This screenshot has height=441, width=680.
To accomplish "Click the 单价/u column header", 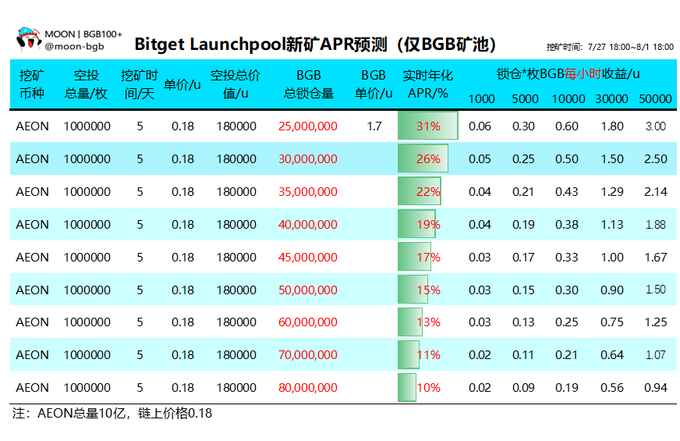I will click(182, 84).
